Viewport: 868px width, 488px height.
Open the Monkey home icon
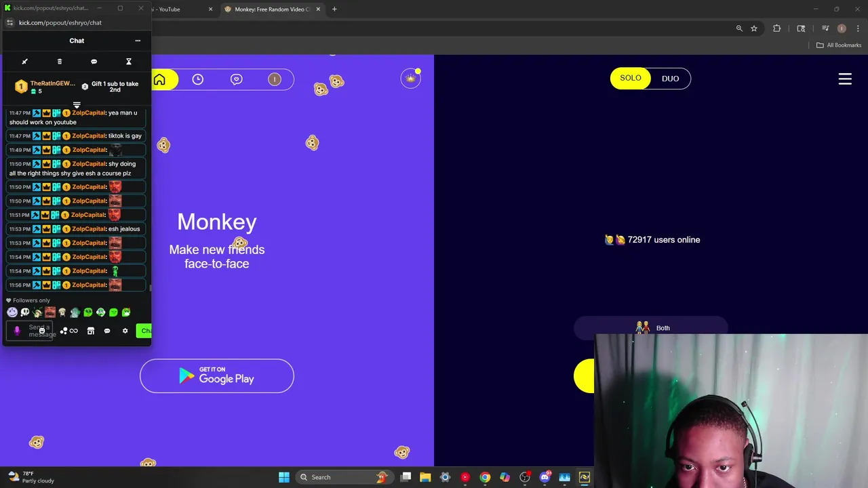click(159, 79)
